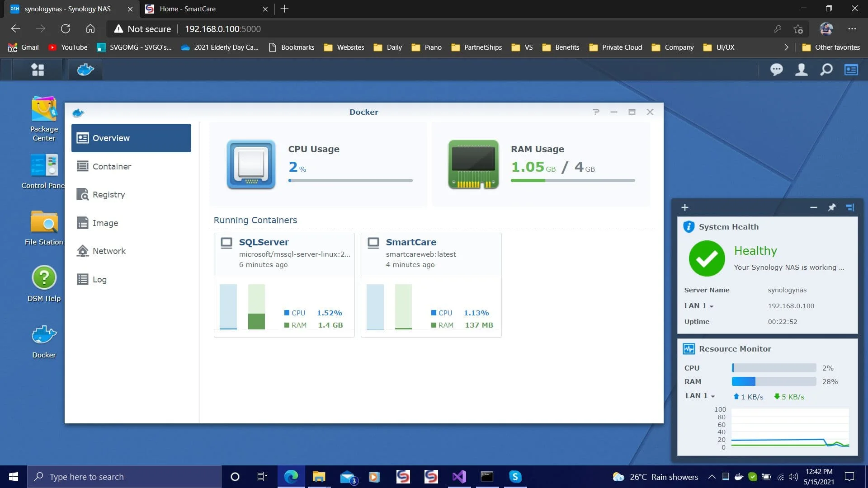The image size is (868, 488).
Task: Click the Windows search box
Action: pyautogui.click(x=124, y=477)
